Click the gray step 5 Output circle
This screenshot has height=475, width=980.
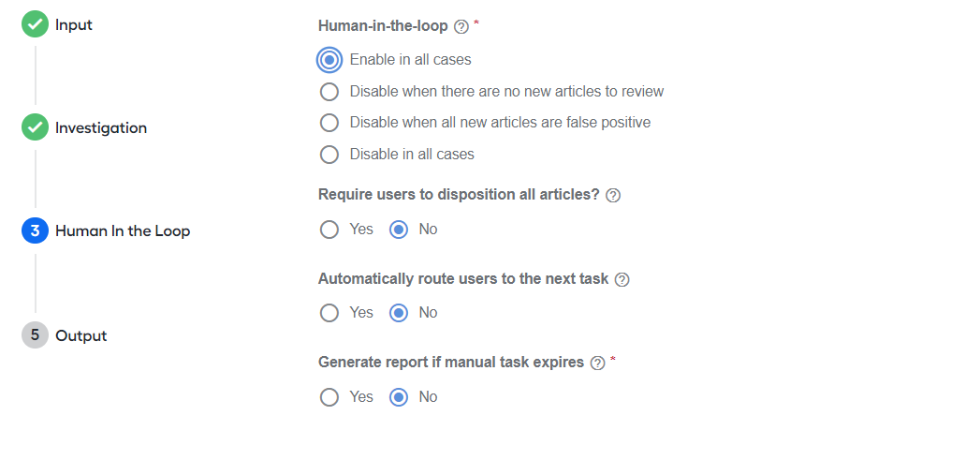pos(35,334)
